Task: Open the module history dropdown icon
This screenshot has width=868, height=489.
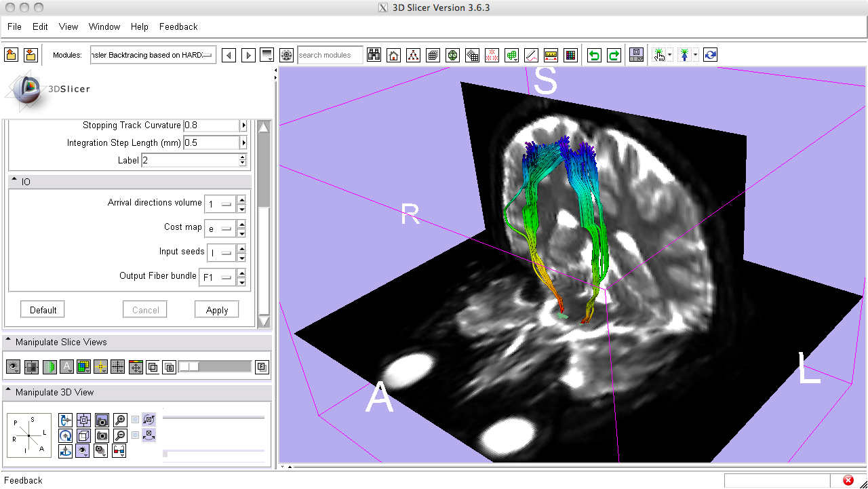Action: 267,55
